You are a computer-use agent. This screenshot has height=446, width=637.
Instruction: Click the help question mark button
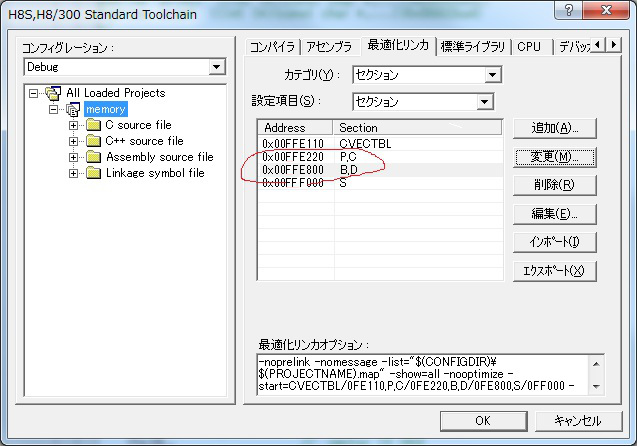(x=569, y=10)
